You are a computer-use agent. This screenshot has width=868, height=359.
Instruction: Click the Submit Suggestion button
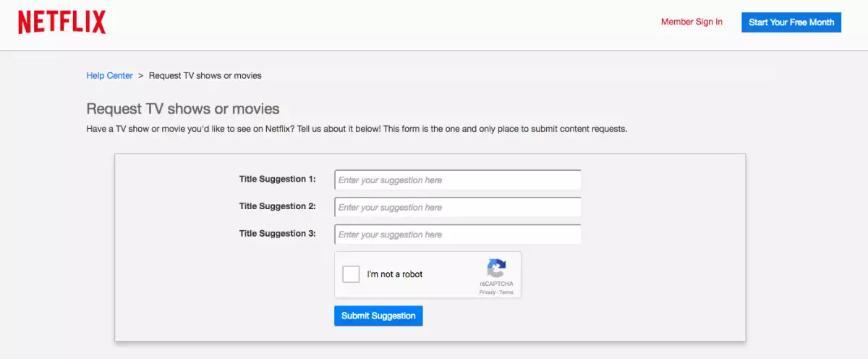tap(378, 316)
